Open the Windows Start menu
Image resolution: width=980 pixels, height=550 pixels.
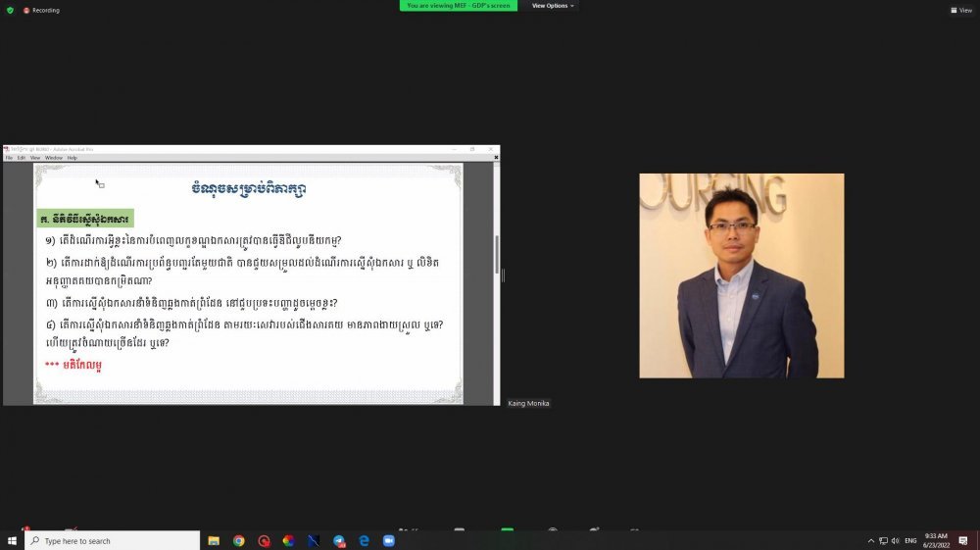click(12, 541)
